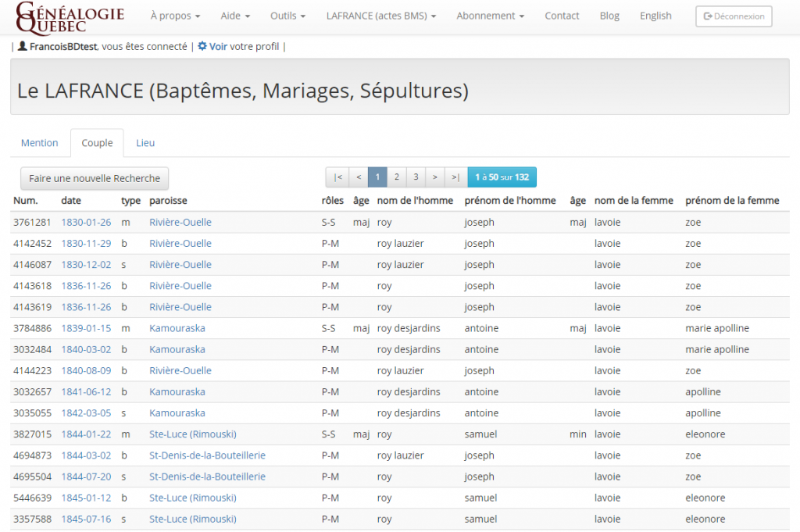Viewport: 800px width, 532px height.
Task: Click Kamouraska parish in row 3784886
Action: pyautogui.click(x=177, y=328)
